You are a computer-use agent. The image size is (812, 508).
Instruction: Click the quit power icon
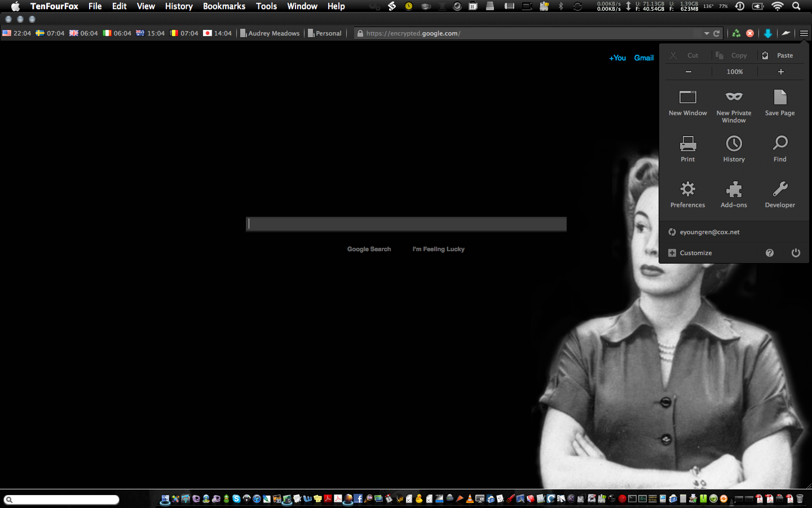796,253
